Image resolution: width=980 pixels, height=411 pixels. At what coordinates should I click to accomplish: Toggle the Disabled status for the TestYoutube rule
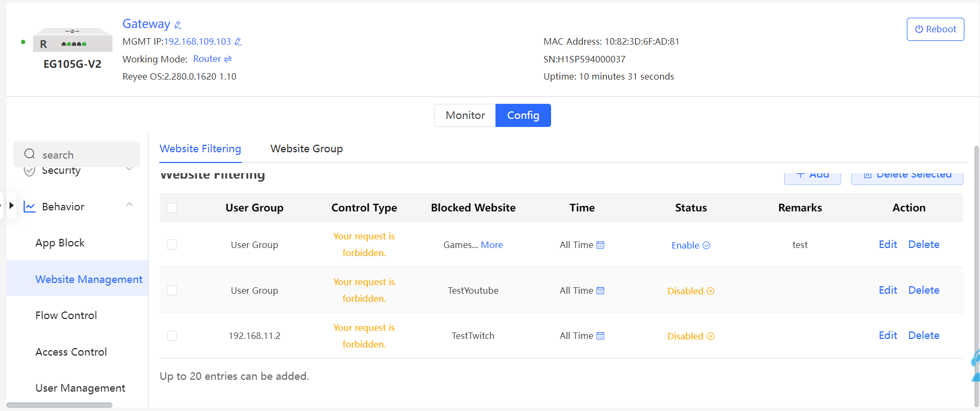point(690,291)
